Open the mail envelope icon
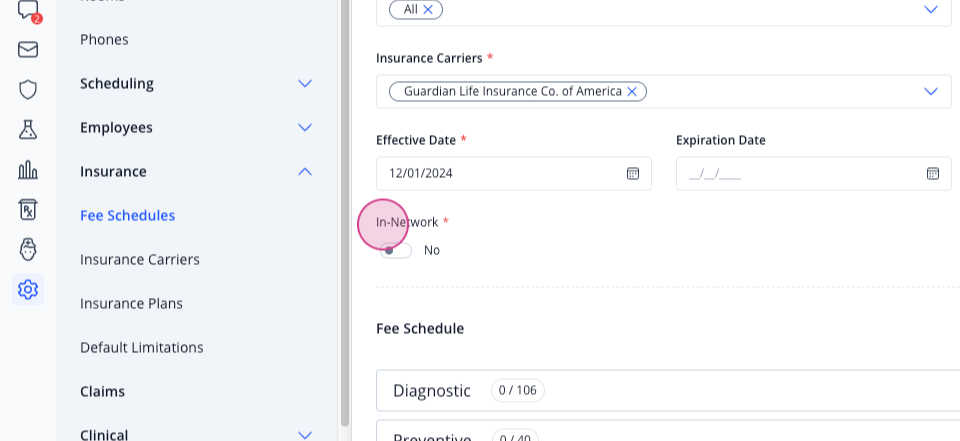The height and width of the screenshot is (441, 960). point(28,50)
